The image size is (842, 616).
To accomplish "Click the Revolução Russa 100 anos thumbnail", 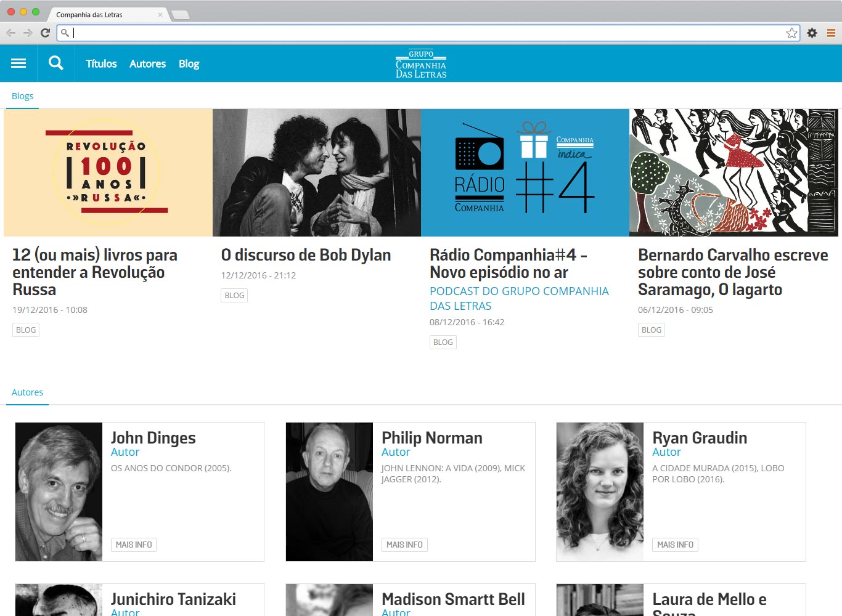I will pos(108,173).
